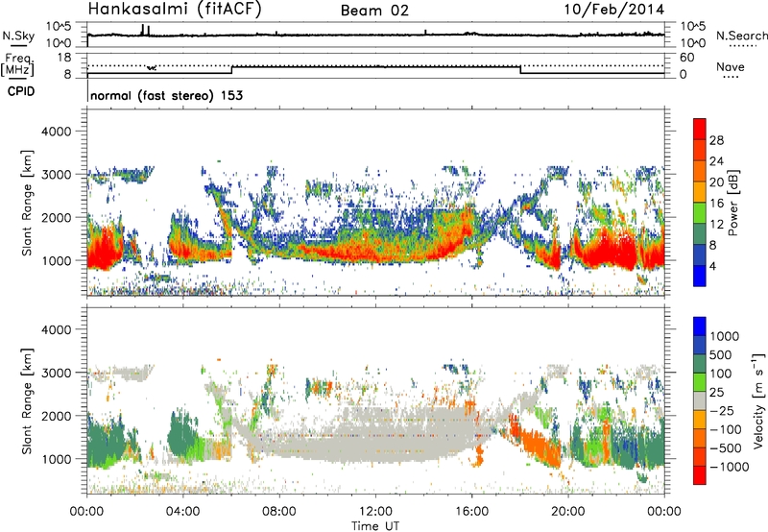Click the 'Freq. [MHz]' axis label
This screenshot has height=532, width=768.
[x=17, y=64]
